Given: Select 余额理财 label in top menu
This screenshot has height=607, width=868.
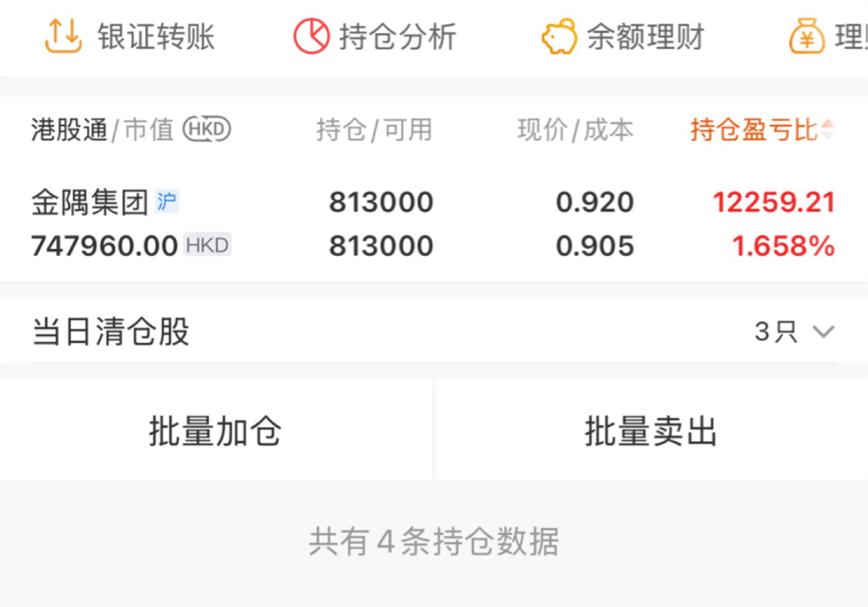Looking at the screenshot, I should pos(645,37).
